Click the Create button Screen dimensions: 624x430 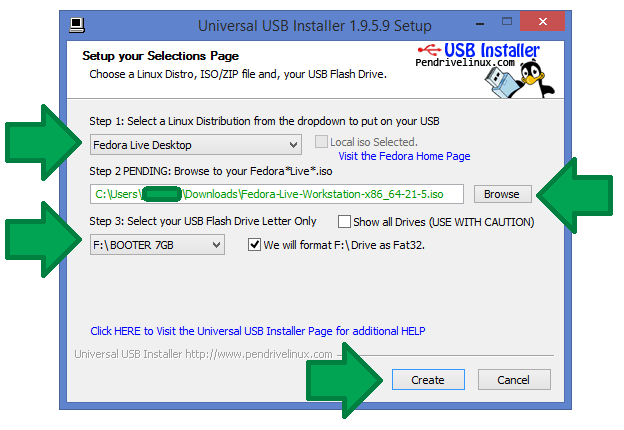point(428,380)
